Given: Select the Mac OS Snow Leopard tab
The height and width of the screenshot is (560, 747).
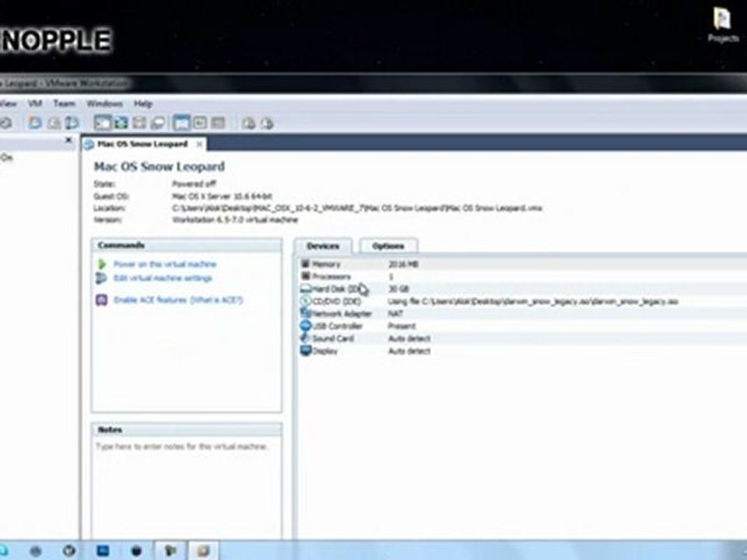Looking at the screenshot, I should (x=142, y=144).
